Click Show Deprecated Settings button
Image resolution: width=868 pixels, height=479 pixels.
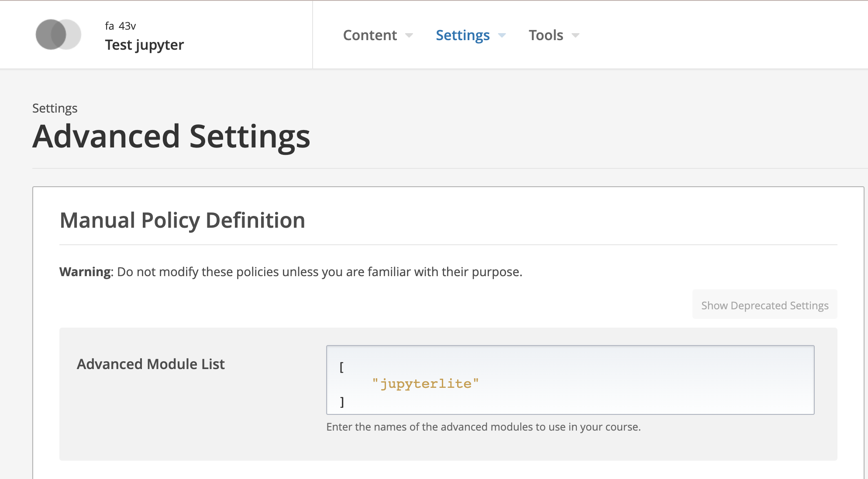pos(765,305)
